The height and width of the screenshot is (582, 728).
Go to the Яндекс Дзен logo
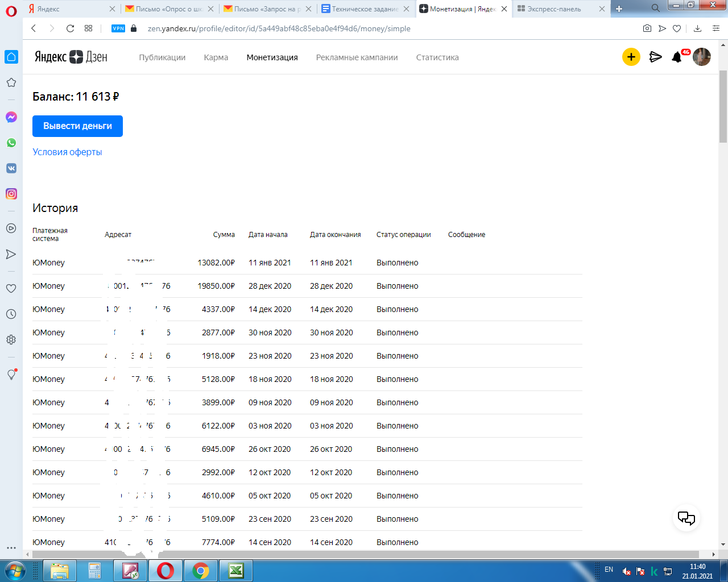tap(71, 57)
